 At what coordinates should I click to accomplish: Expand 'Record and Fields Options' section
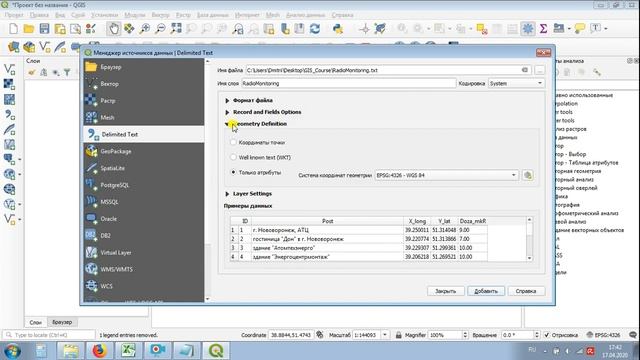point(227,112)
